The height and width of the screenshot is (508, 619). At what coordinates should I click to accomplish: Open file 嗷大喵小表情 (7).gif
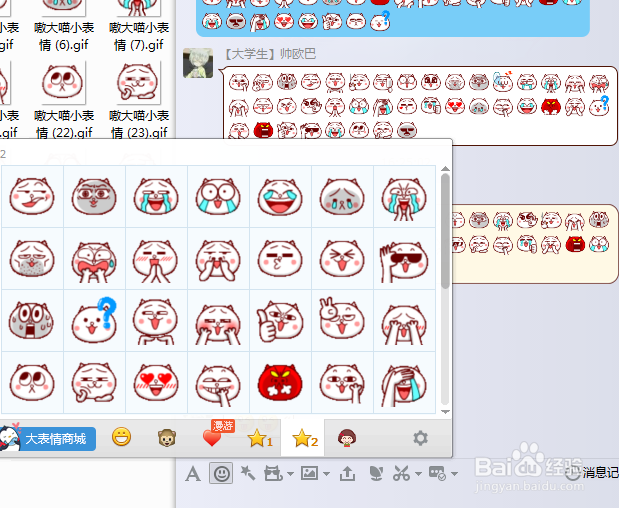click(x=139, y=27)
